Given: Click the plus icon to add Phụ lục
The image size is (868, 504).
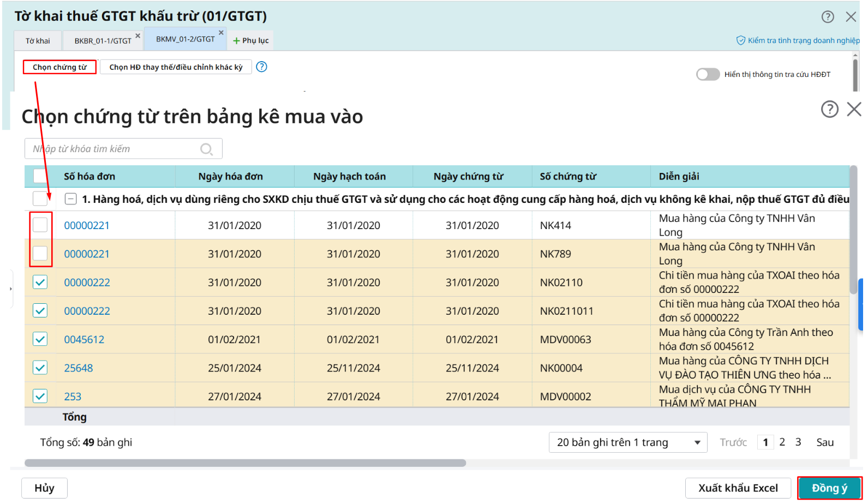Looking at the screenshot, I should tap(236, 41).
